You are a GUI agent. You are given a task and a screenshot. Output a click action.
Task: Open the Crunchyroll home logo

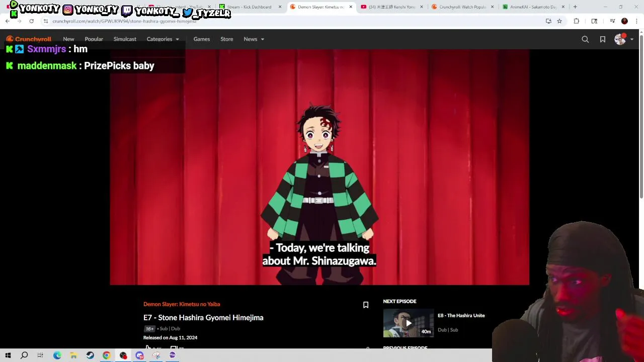tap(29, 39)
